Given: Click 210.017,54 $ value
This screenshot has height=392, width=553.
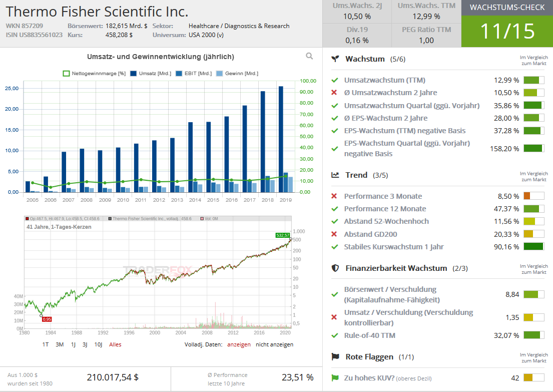Looking at the screenshot, I should [113, 377].
